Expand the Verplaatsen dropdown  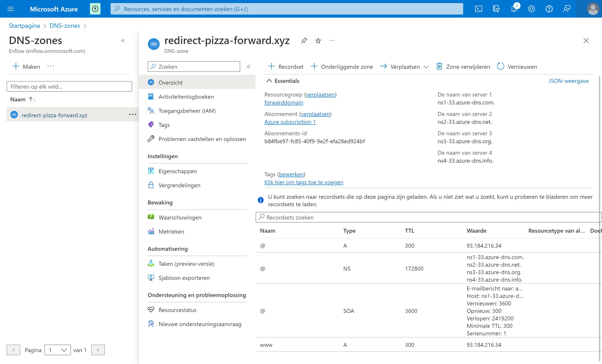(426, 67)
